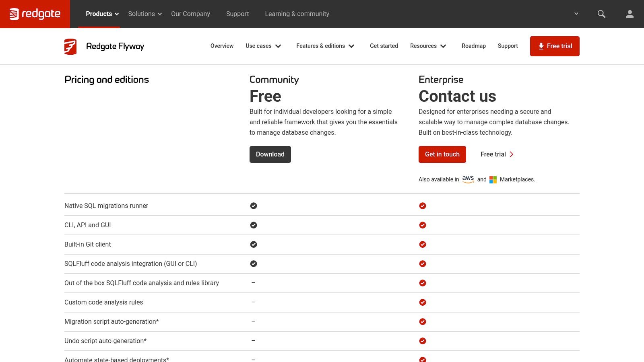Click the 'Free' price heading
The image size is (644, 362).
(265, 97)
